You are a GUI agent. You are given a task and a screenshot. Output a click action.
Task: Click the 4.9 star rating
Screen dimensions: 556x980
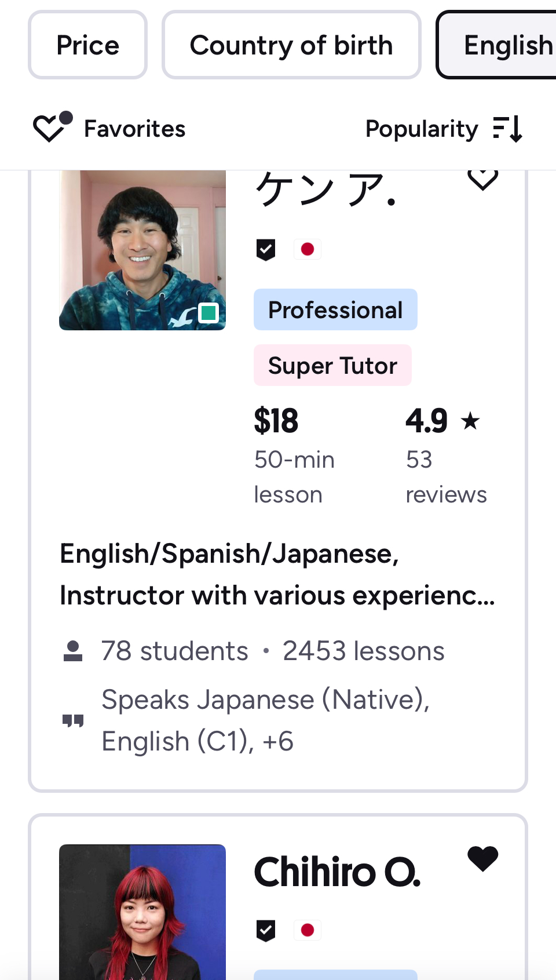pyautogui.click(x=442, y=421)
